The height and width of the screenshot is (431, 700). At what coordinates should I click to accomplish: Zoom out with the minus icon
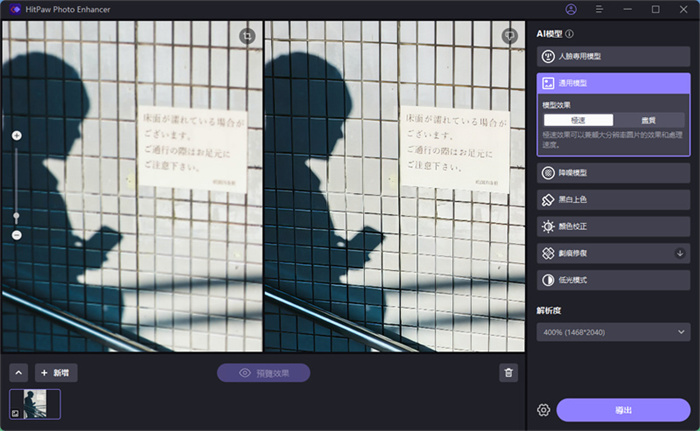pos(17,235)
